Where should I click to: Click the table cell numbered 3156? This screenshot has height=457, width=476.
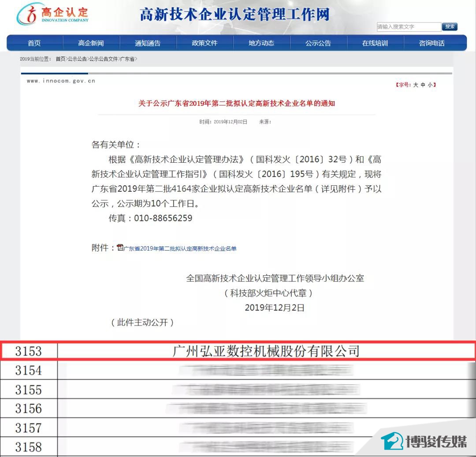point(29,408)
